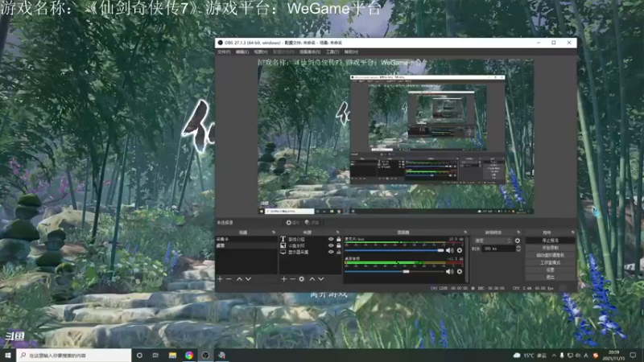The width and height of the screenshot is (644, 362).
Task: Open the Windows notification center icon
Action: click(633, 356)
